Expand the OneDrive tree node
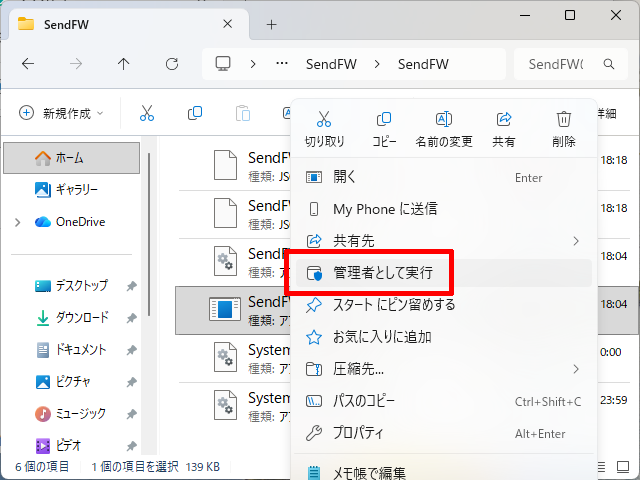640x480 pixels. pos(18,222)
